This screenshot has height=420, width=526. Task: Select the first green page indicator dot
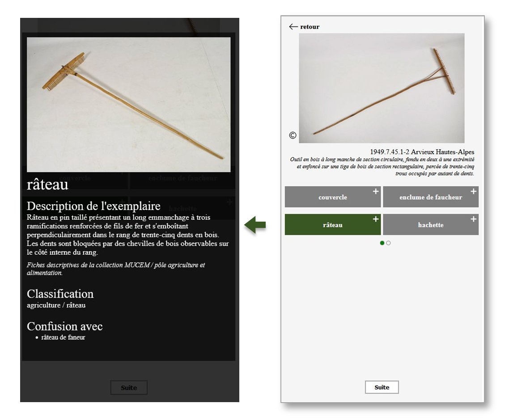click(382, 243)
